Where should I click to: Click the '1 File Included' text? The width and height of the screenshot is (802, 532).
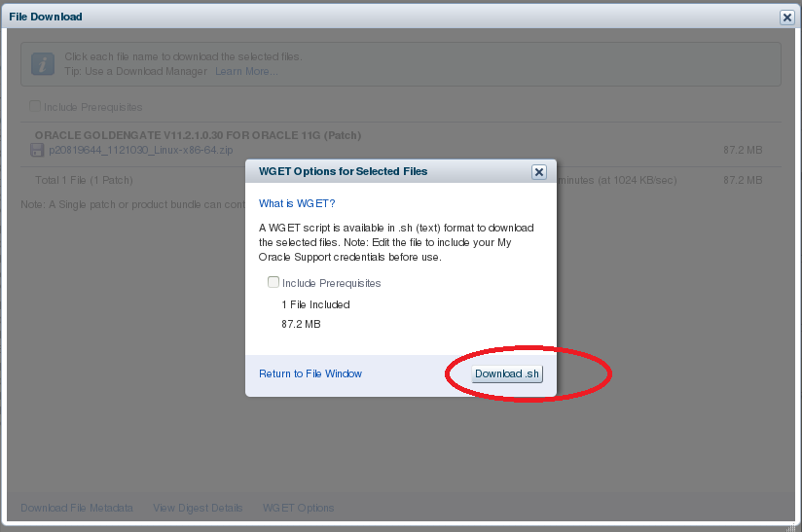(315, 304)
